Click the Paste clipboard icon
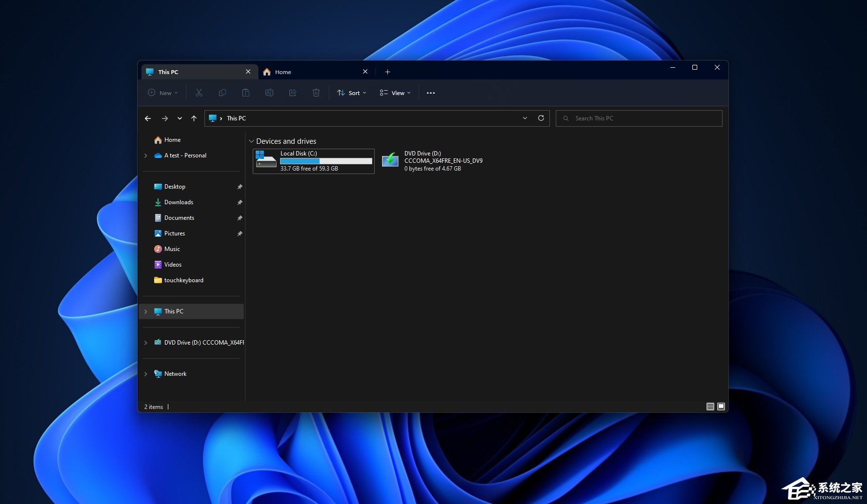 pos(246,93)
